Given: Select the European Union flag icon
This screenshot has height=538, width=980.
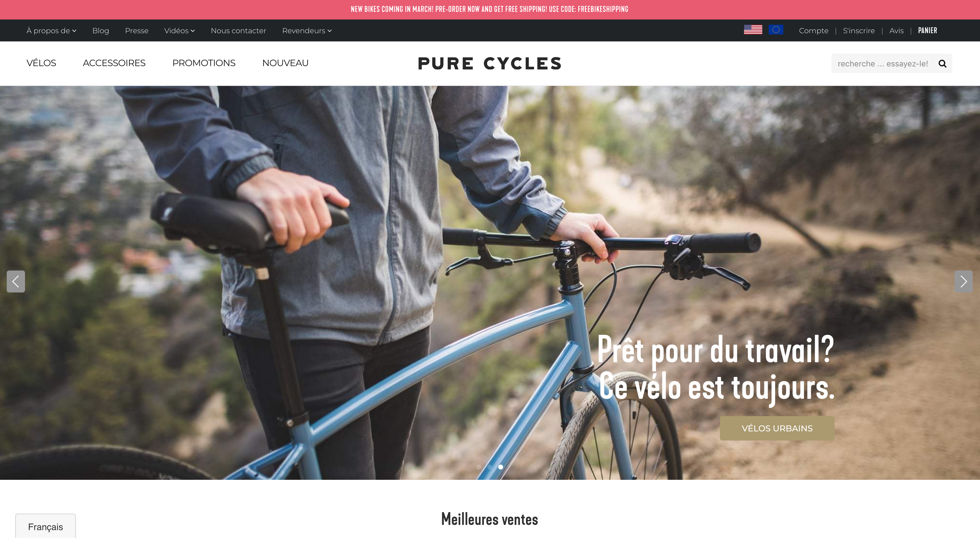Looking at the screenshot, I should click(776, 30).
